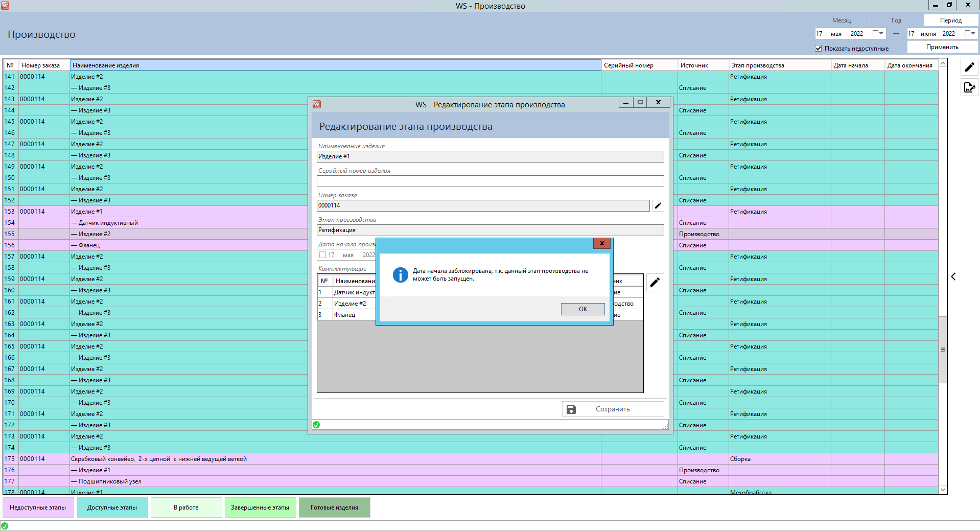Viewport: 980px width, 531px height.
Task: Toggle the Показать недоступные checkbox
Action: pos(819,49)
